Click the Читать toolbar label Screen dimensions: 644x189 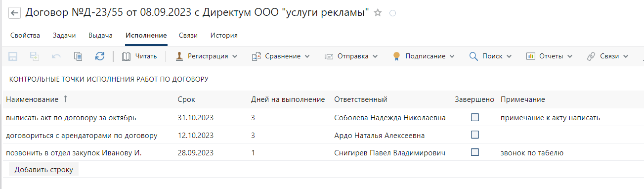pyautogui.click(x=146, y=56)
